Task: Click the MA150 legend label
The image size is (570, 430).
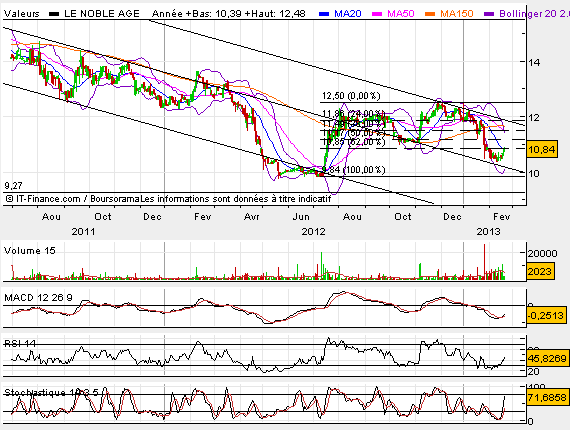Action: (x=457, y=14)
